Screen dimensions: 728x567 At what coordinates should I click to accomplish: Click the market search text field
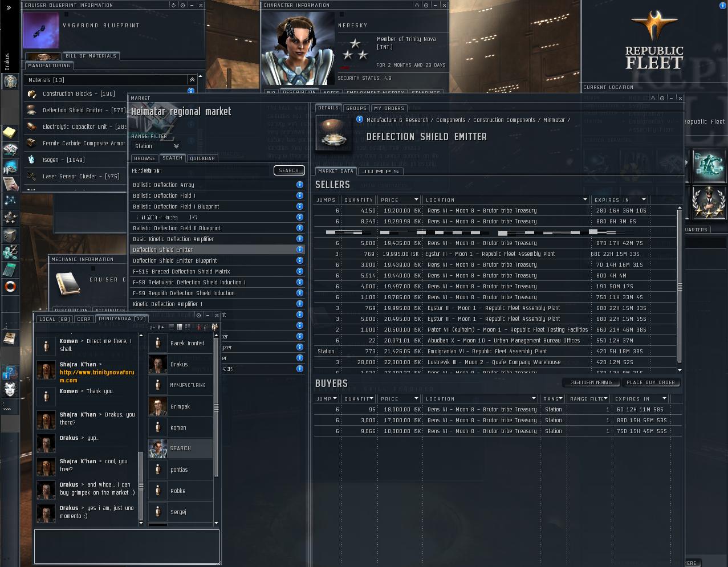coord(201,170)
